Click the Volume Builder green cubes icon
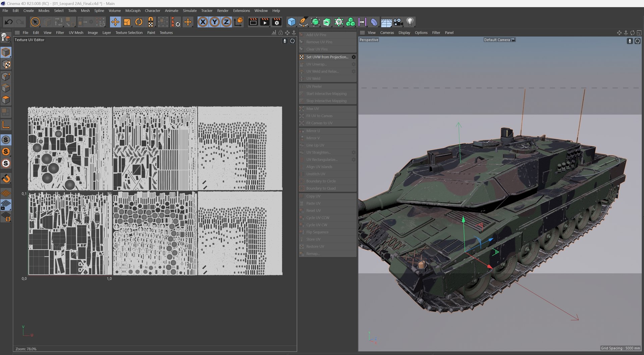 [x=351, y=22]
